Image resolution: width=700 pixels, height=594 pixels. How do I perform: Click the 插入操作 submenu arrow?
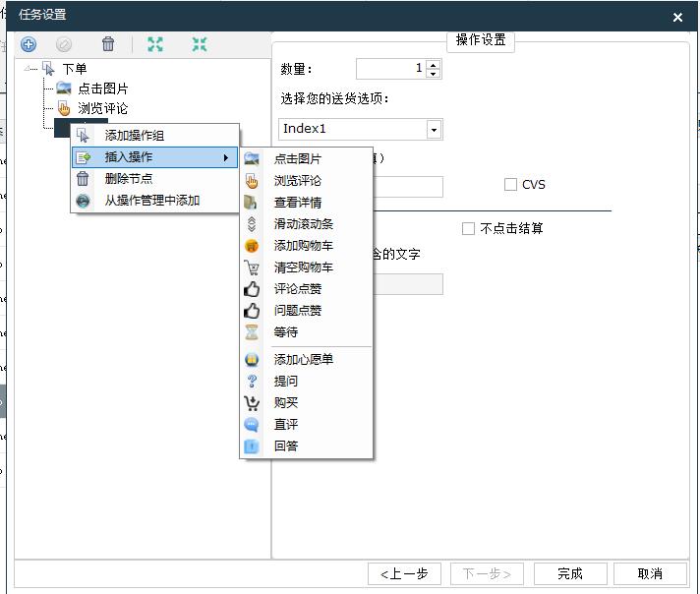pyautogui.click(x=226, y=157)
